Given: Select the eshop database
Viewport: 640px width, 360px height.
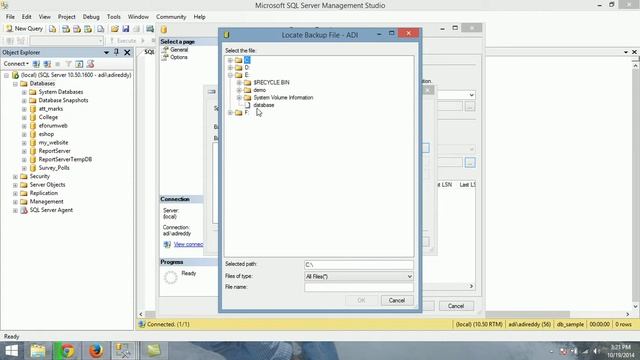Looking at the screenshot, I should point(46,134).
